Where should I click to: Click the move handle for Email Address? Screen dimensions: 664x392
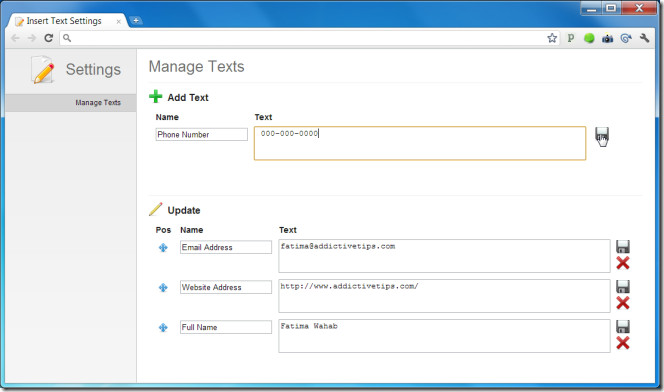tap(163, 248)
